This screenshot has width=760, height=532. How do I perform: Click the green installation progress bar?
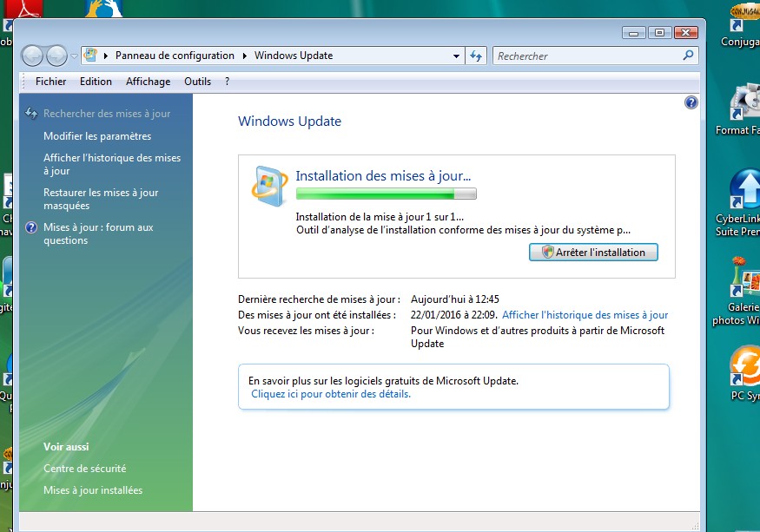387,194
